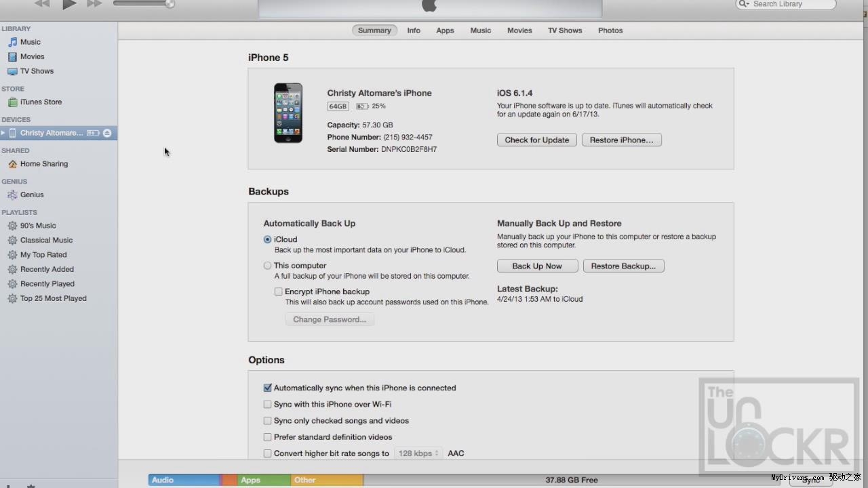868x488 pixels.
Task: Enable Prefer standard definition videos
Action: pyautogui.click(x=267, y=437)
